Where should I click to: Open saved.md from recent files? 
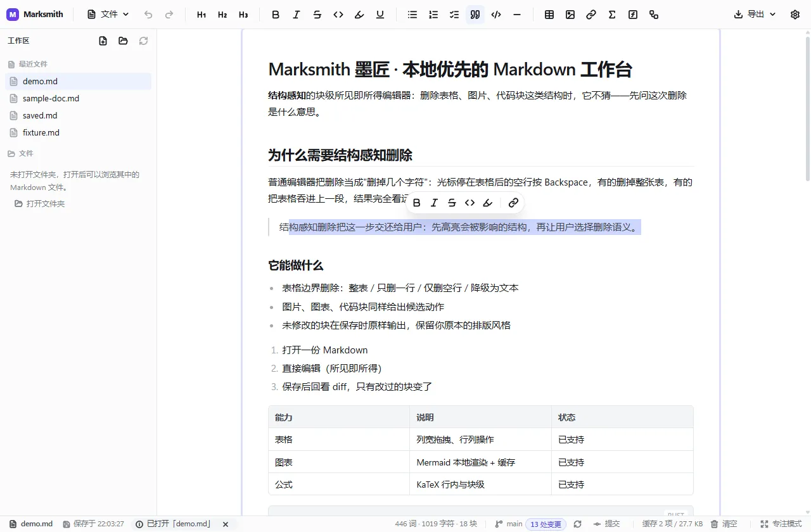point(78,115)
